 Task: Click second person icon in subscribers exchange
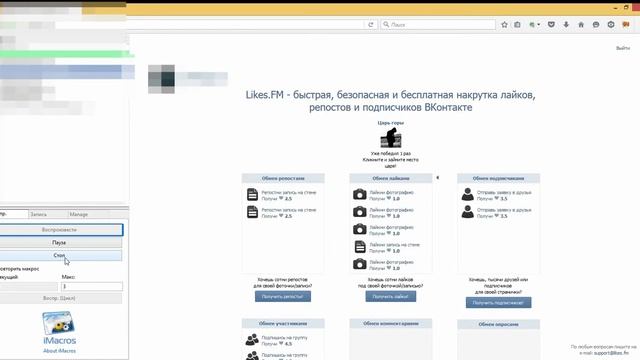(x=468, y=212)
